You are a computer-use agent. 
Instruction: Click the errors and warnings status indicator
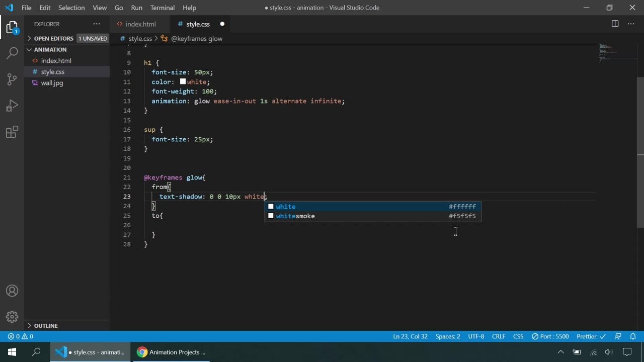pos(21,336)
